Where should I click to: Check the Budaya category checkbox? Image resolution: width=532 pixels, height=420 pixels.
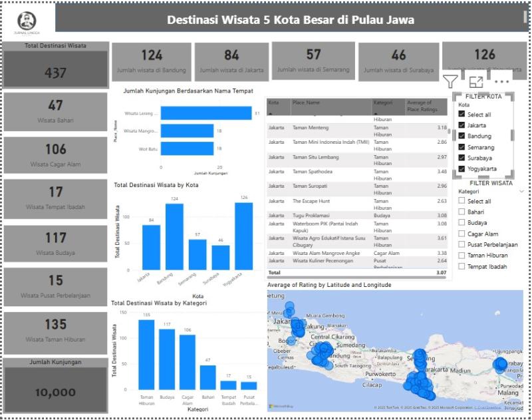(x=462, y=222)
